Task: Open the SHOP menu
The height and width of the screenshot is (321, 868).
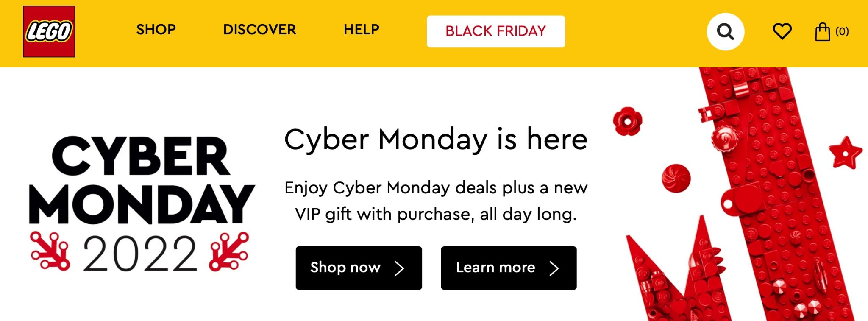Action: coord(156,30)
